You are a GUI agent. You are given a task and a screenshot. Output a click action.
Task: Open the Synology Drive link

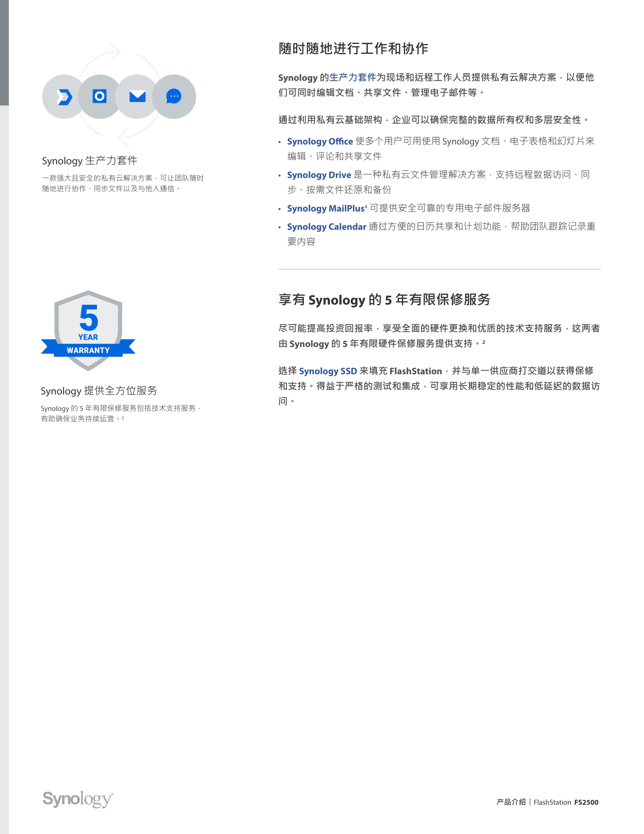click(319, 175)
